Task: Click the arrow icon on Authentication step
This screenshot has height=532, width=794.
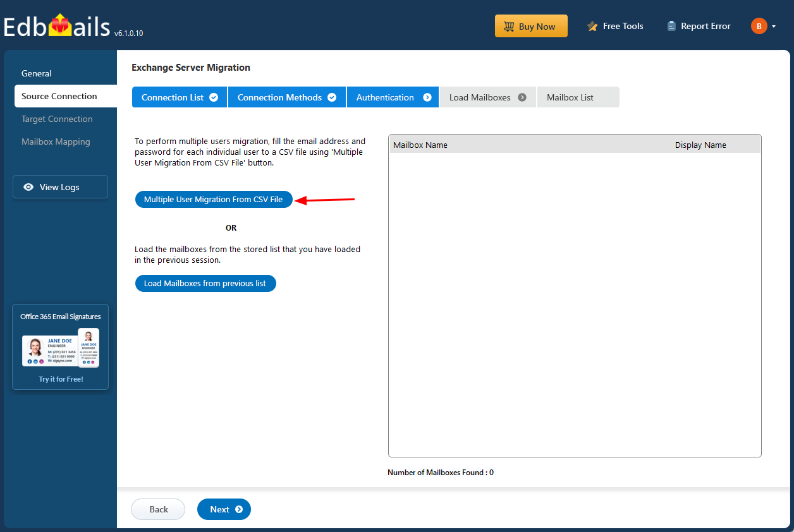Action: pyautogui.click(x=427, y=97)
